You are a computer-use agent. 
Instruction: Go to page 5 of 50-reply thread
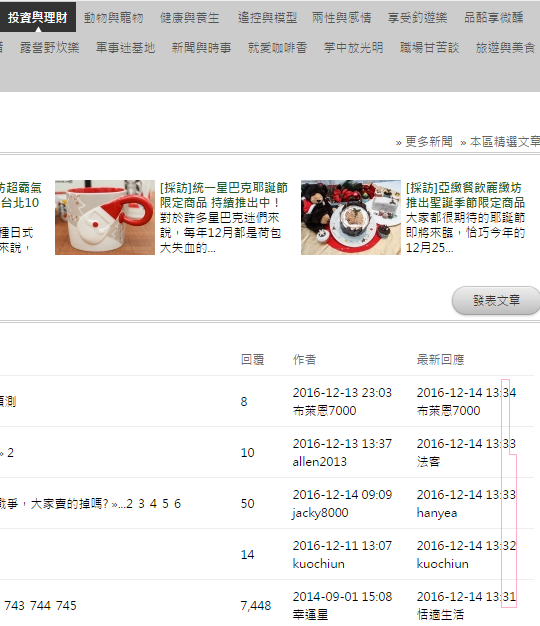[x=165, y=504]
